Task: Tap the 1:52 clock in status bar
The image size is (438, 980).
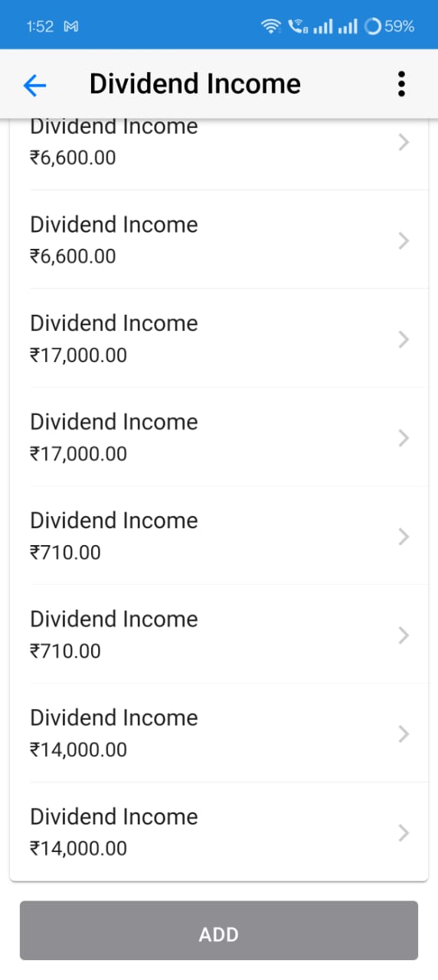Action: coord(40,27)
